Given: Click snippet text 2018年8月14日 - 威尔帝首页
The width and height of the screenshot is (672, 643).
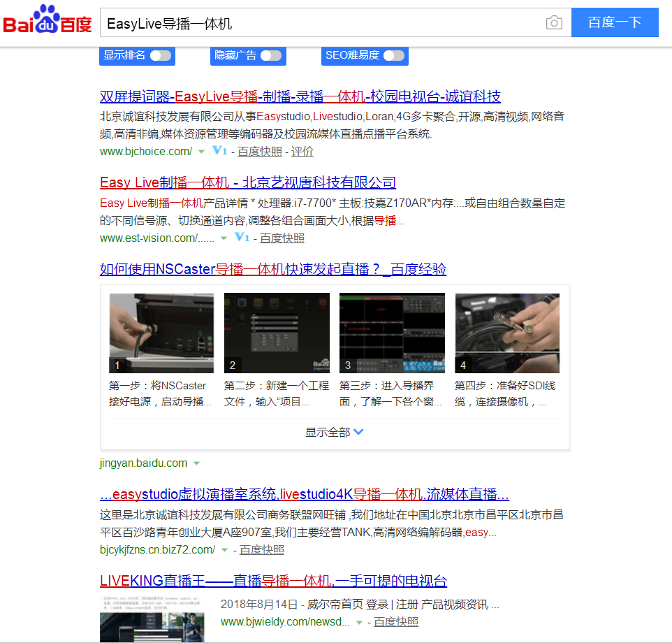Looking at the screenshot, I should [360, 605].
